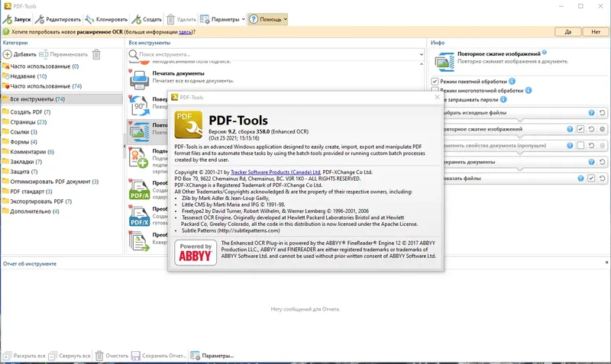
Task: Click the Клонировать tool button
Action: [106, 19]
